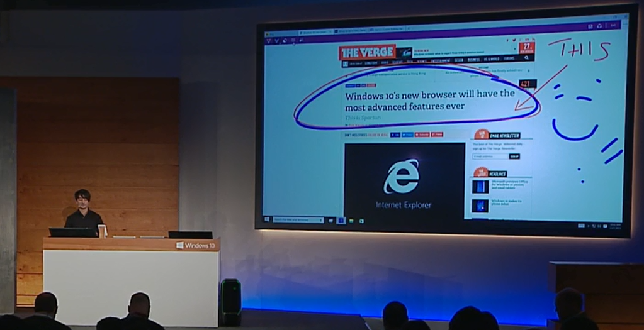The image size is (644, 330).
Task: Click The Verge Facebook icon
Action: [x=507, y=40]
